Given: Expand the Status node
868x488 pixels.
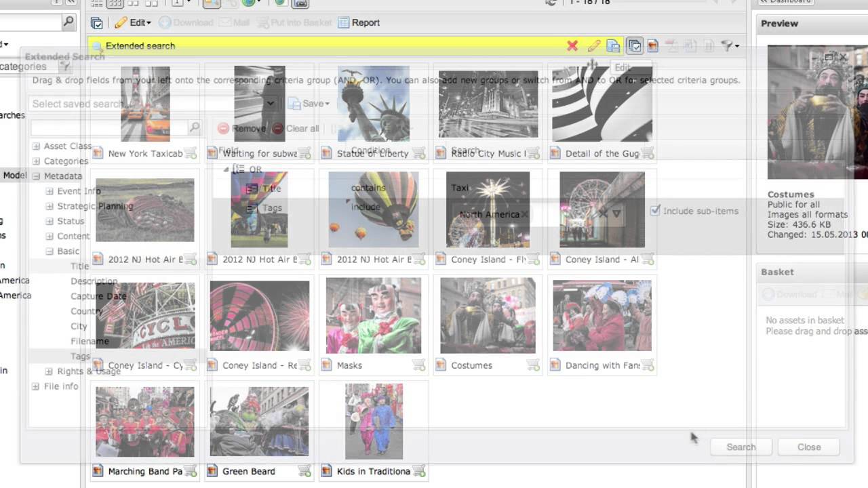Looking at the screenshot, I should point(50,221).
